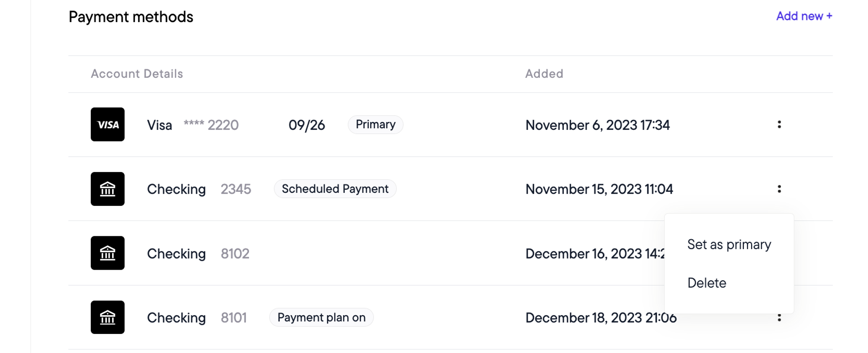Select the Checking 8102 account label
868x353 pixels.
point(198,254)
